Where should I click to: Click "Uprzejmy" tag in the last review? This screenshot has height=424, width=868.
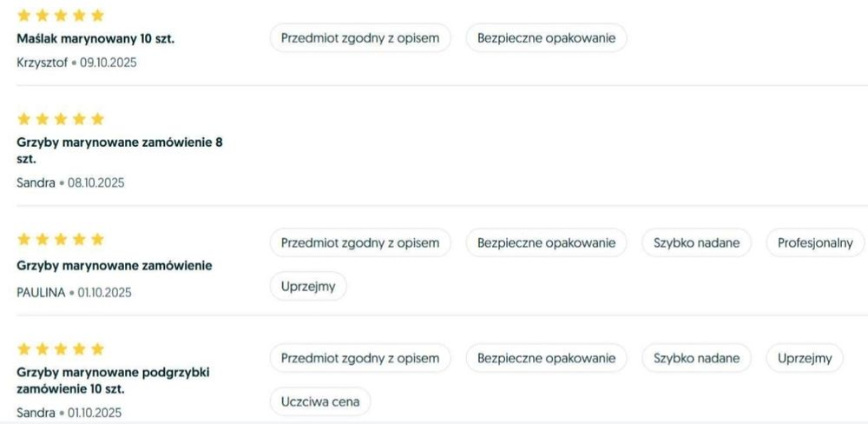(804, 358)
